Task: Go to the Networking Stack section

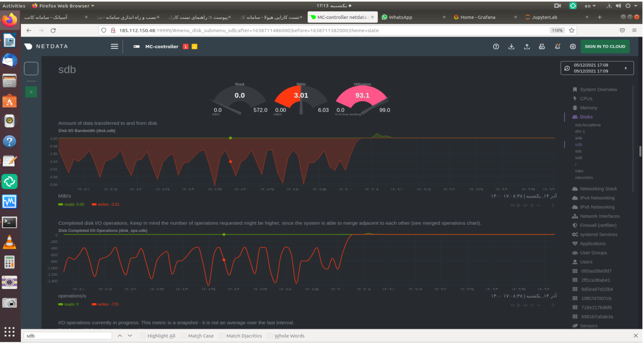Action: pos(594,189)
